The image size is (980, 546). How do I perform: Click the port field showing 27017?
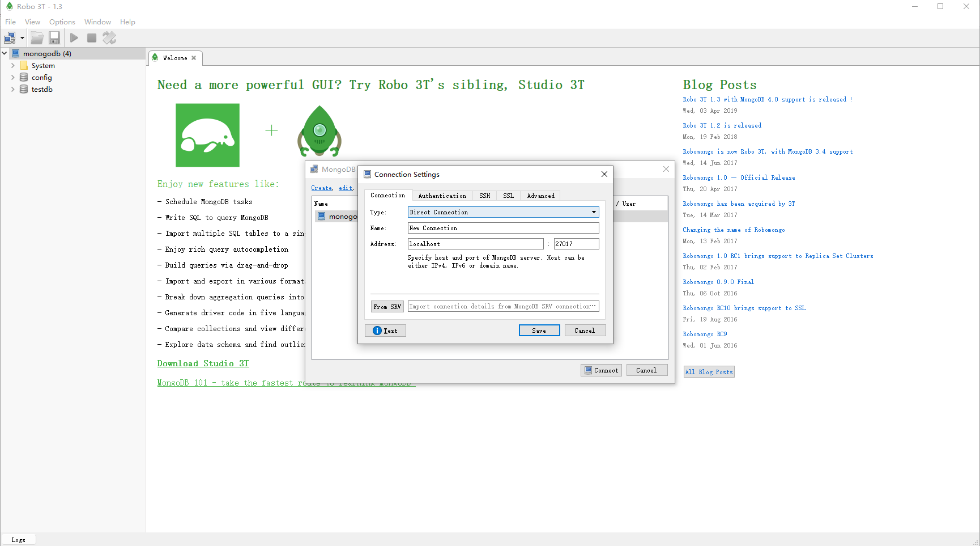point(576,244)
